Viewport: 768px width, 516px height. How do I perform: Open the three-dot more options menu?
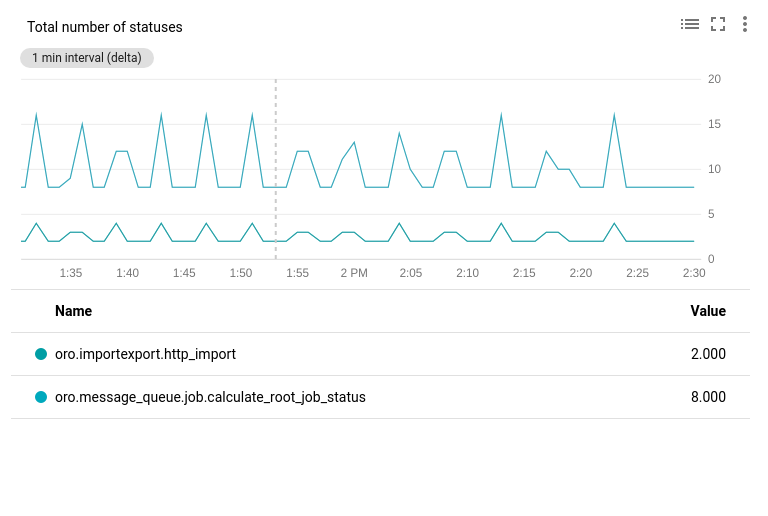744,24
